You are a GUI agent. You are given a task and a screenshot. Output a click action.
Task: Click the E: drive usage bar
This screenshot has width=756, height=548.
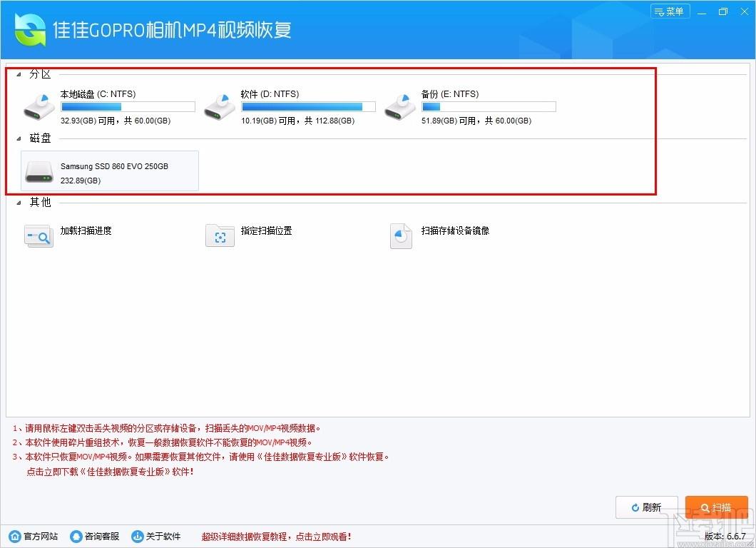tap(489, 106)
